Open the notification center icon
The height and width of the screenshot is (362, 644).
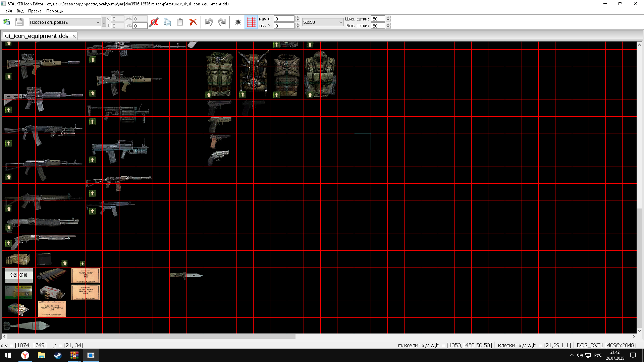point(633,355)
